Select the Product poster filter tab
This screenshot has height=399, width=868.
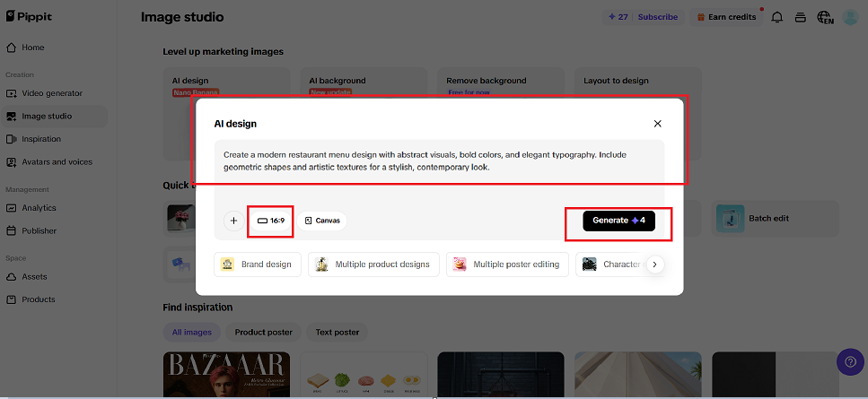pyautogui.click(x=264, y=332)
